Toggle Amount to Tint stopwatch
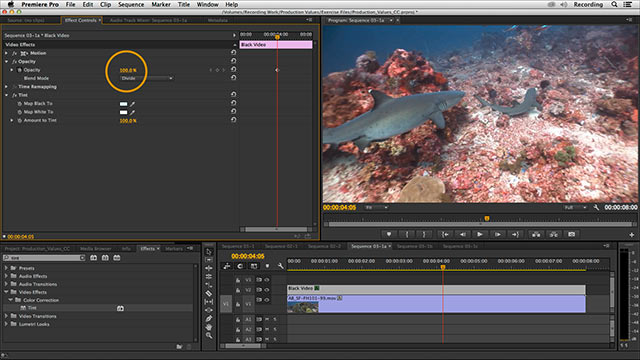 click(x=19, y=120)
